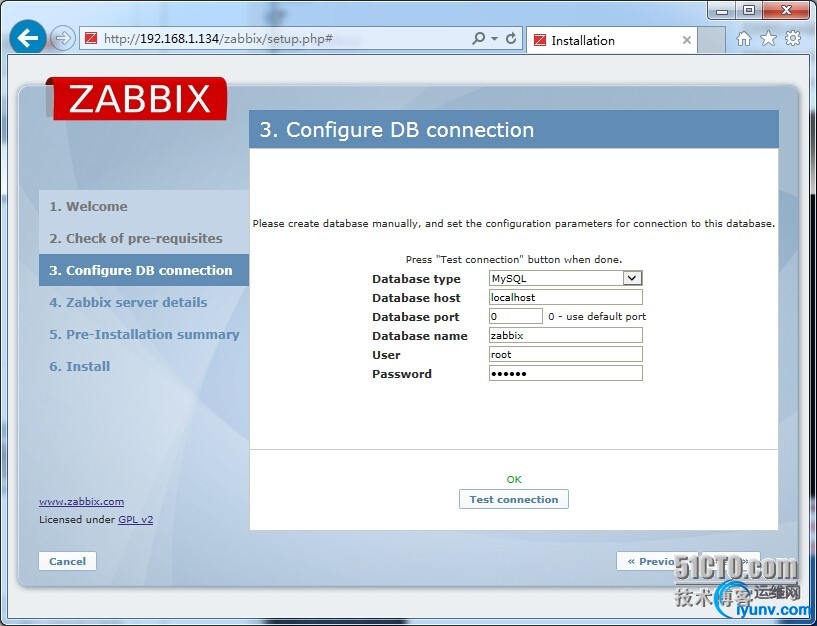Screen dimensions: 817x626
Task: Click the '0 - use default port' hint
Action: [x=597, y=316]
